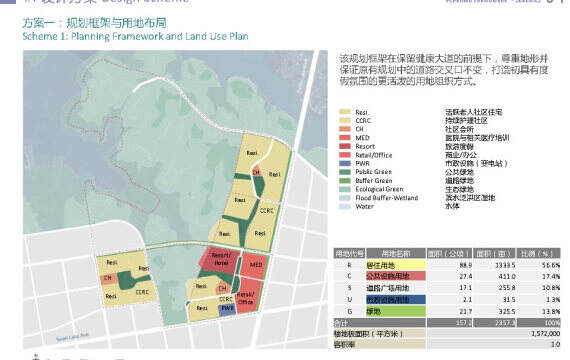Screen dimensions: 570x360
Task: Click the value 255.8 in row S
Action: tap(507, 288)
